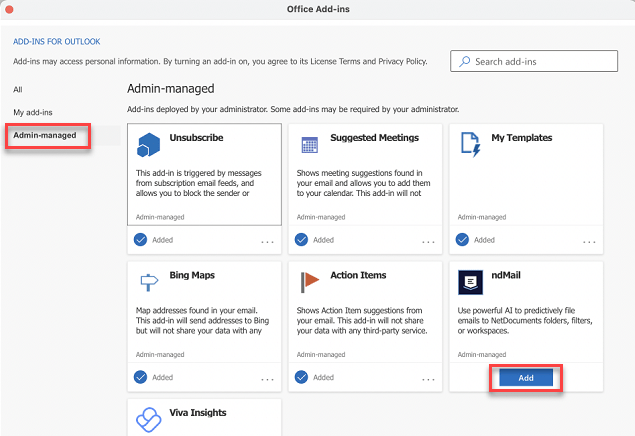Open the Admin-managed sidebar category
This screenshot has width=635, height=436.
point(45,135)
